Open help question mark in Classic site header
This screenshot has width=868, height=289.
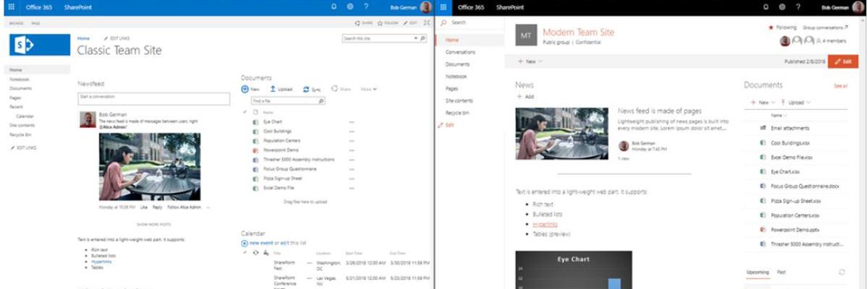point(366,7)
